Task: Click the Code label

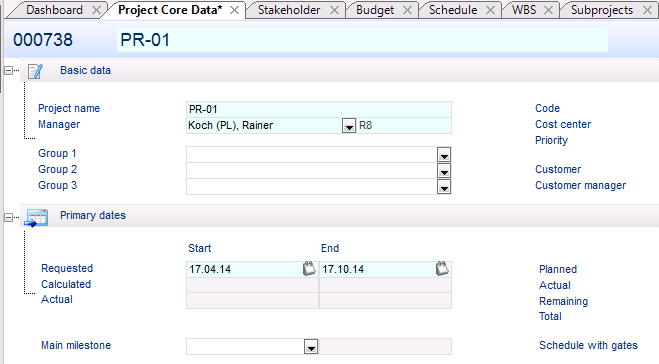Action: (x=547, y=108)
